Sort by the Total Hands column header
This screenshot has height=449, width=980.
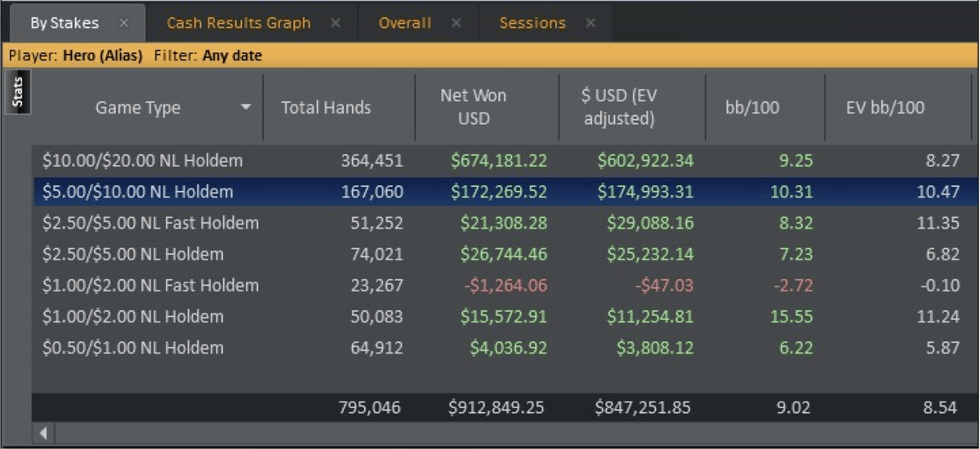326,108
